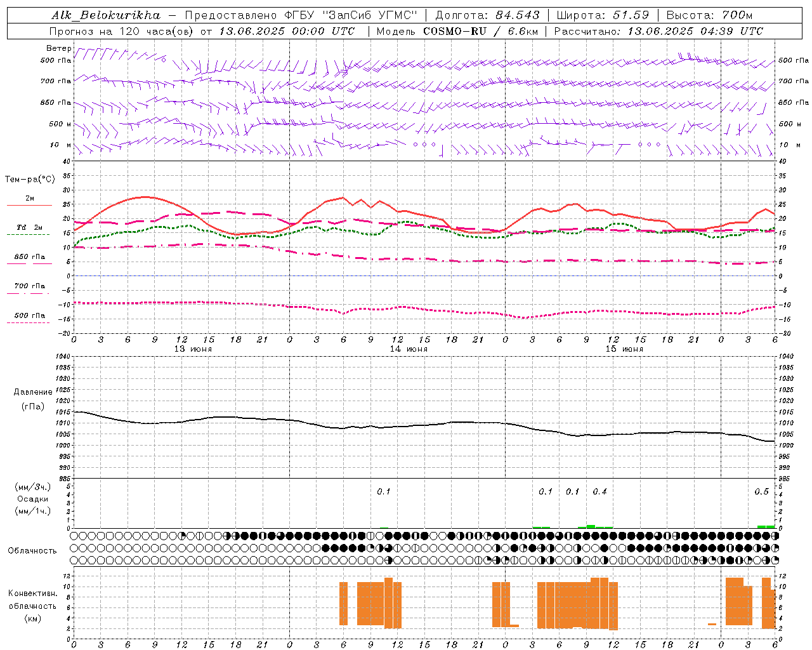The image size is (812, 650).
Task: Click the 15 июня date label
Action: coord(624,349)
